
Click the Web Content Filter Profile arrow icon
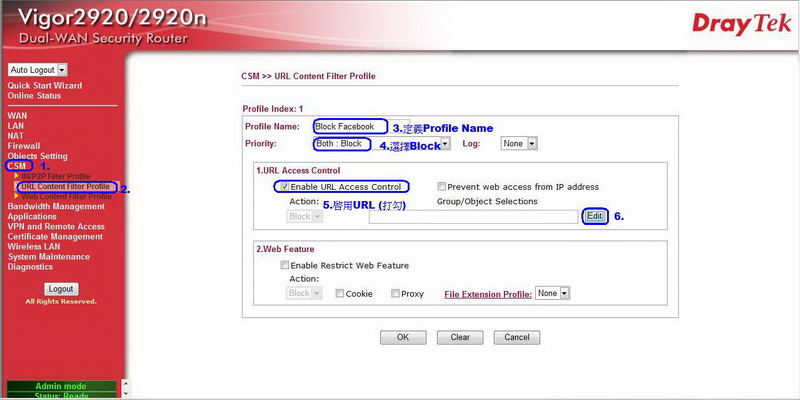(x=17, y=196)
